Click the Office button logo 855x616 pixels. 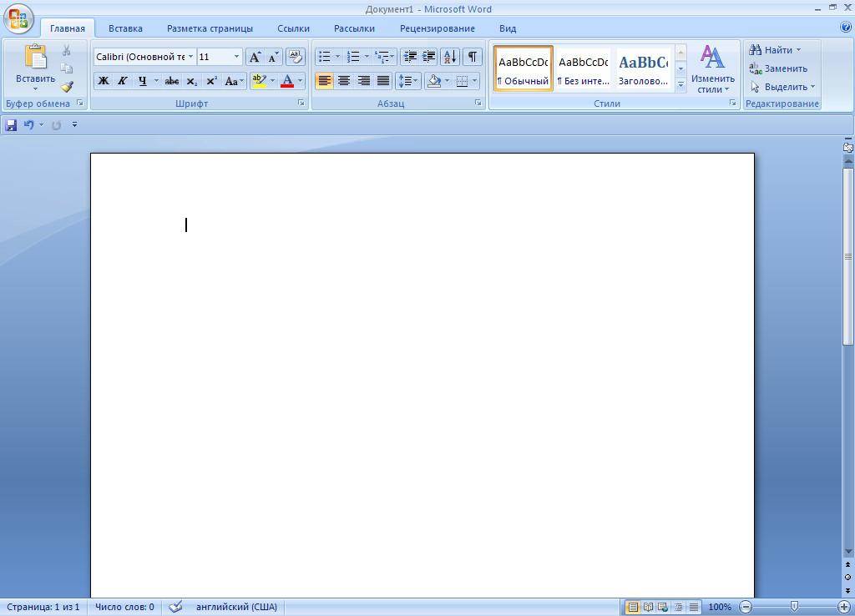click(18, 20)
